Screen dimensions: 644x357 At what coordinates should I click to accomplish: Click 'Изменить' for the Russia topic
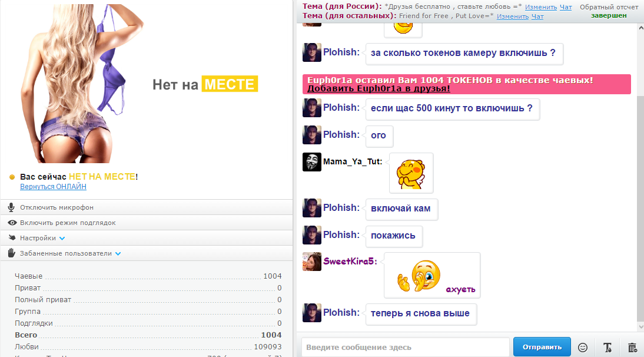tap(541, 7)
